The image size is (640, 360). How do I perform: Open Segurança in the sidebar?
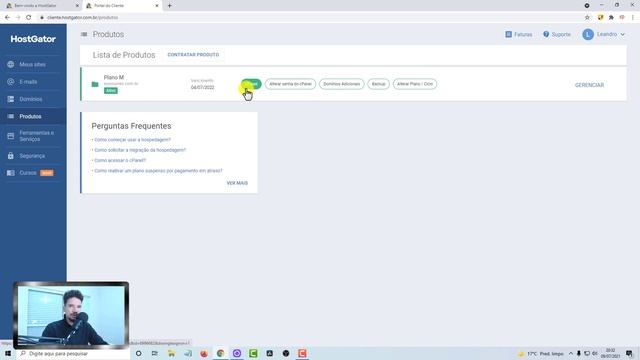33,156
